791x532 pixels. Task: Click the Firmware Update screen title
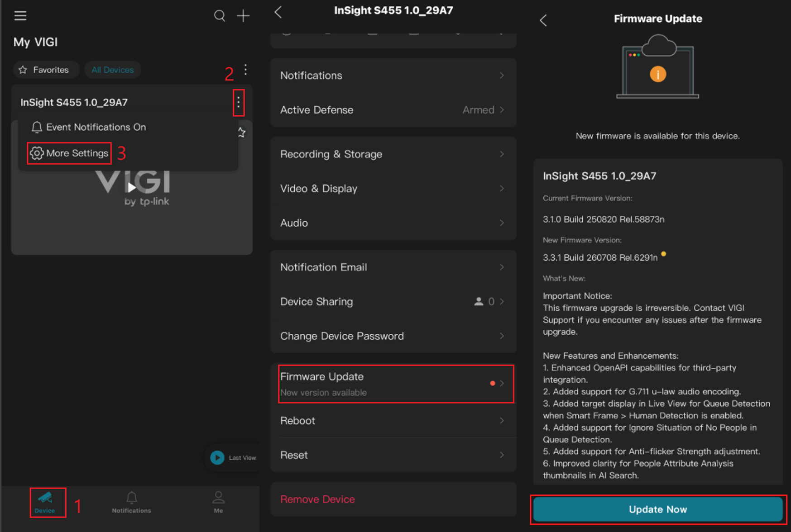tap(658, 19)
